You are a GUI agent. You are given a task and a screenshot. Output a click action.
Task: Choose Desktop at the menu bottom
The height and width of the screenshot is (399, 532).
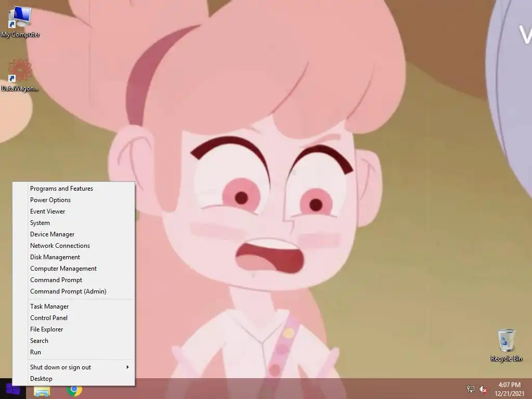tap(74, 379)
